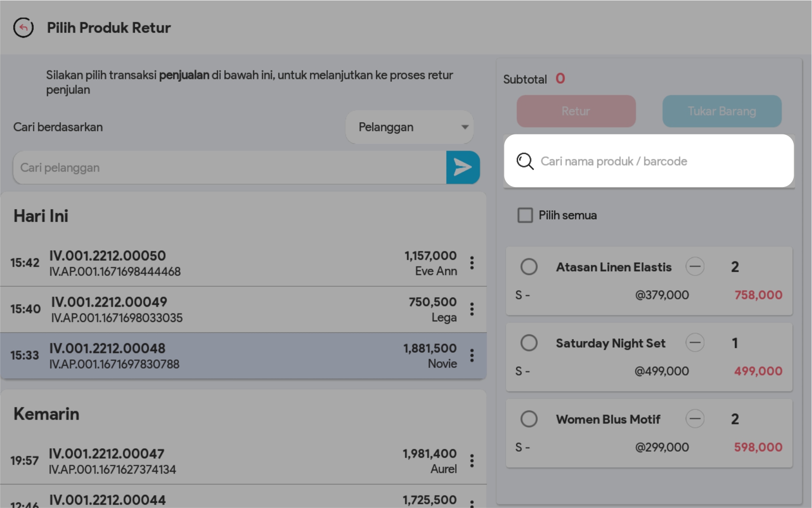Reduce Women Blus Motif quantity with minus
Image resolution: width=812 pixels, height=508 pixels.
tap(695, 419)
